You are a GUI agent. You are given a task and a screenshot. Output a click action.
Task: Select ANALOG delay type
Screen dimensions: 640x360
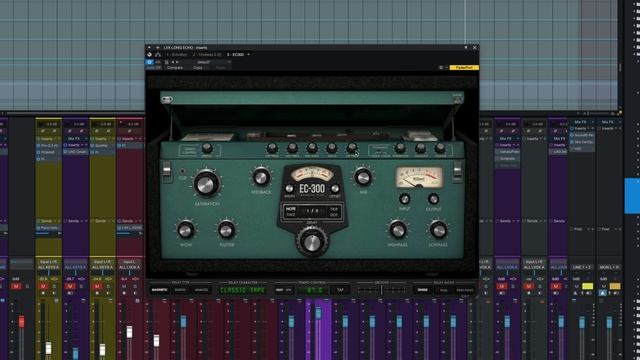(201, 290)
